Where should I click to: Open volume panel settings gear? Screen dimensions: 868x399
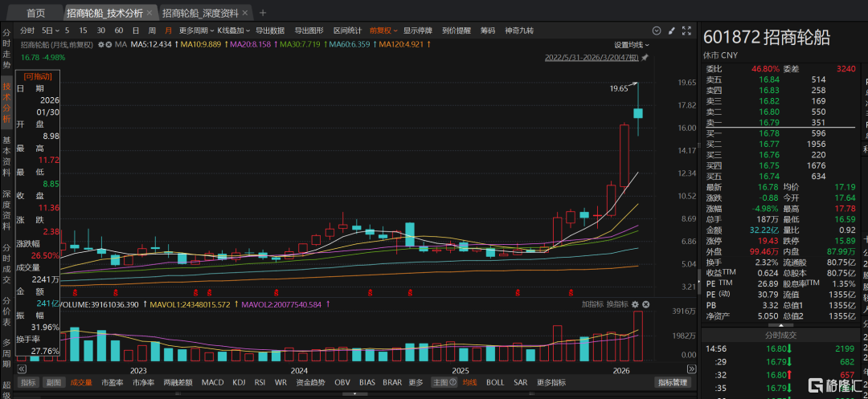pyautogui.click(x=636, y=304)
